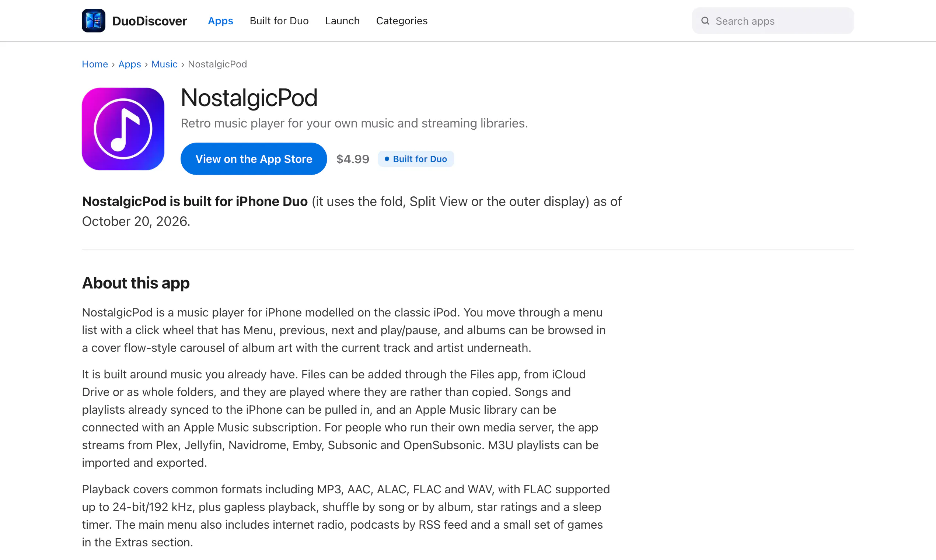The height and width of the screenshot is (560, 936).
Task: Follow the Apps breadcrumb link
Action: pyautogui.click(x=129, y=64)
